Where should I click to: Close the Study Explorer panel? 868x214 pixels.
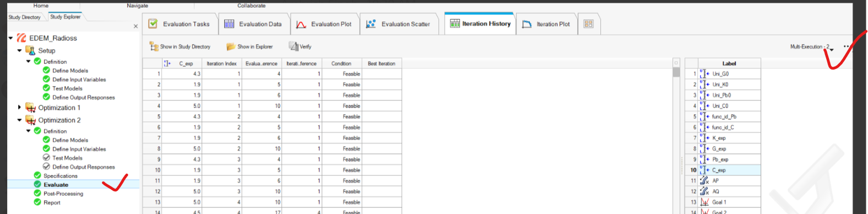[135, 26]
